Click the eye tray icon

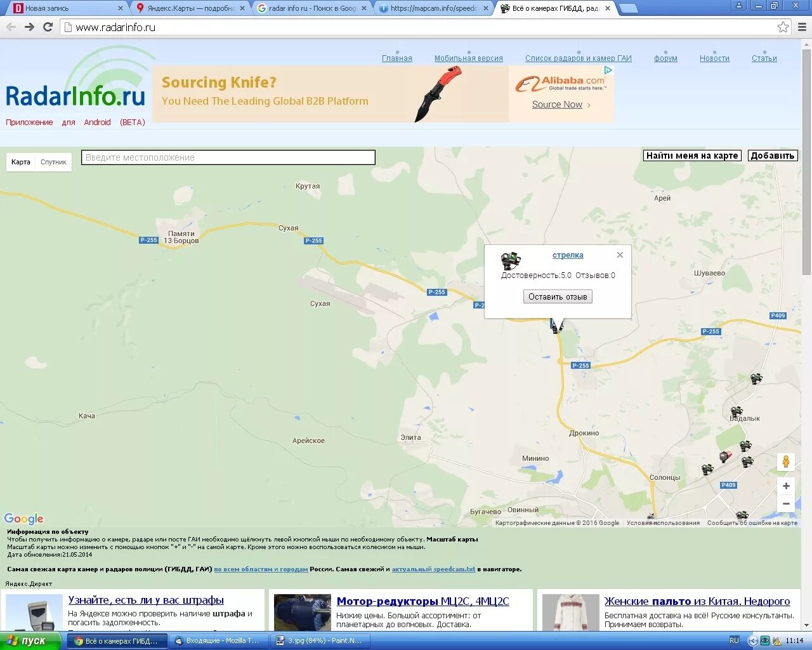[x=765, y=640]
